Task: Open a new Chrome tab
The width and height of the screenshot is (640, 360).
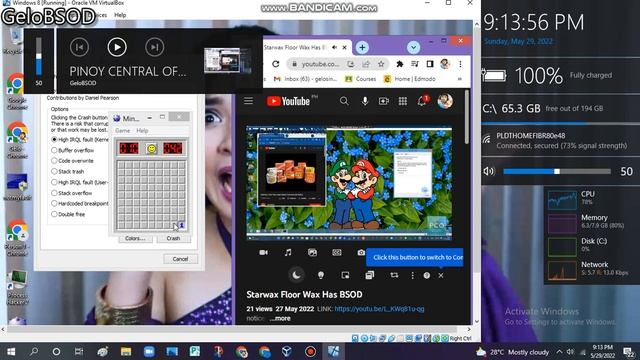Action: [362, 47]
